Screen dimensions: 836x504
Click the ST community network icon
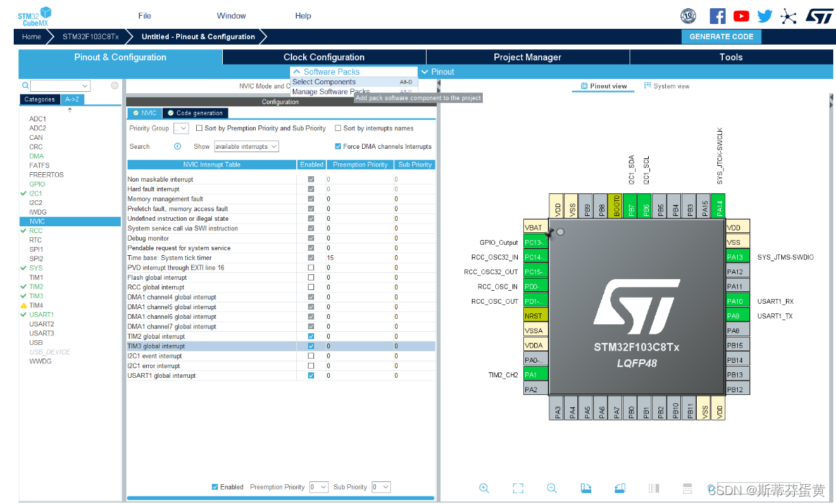tap(789, 16)
